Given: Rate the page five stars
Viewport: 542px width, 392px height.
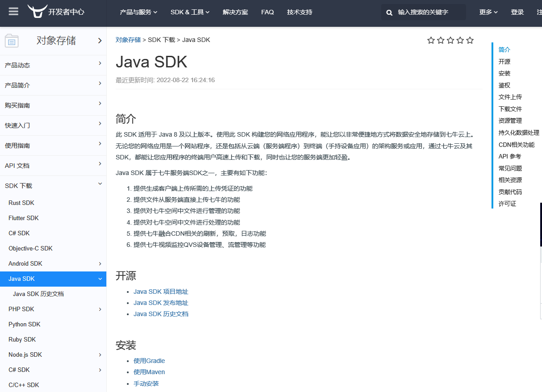Looking at the screenshot, I should 470,41.
